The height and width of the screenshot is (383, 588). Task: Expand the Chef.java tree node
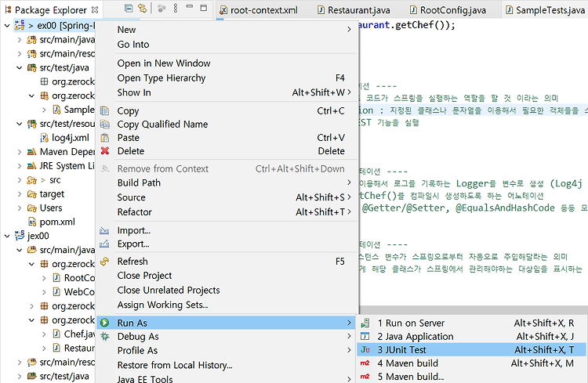44,334
